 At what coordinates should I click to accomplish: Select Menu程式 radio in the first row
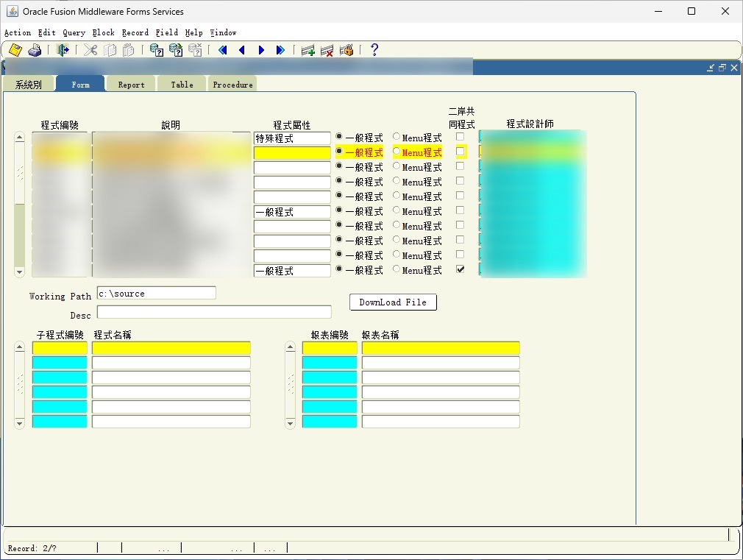pos(397,137)
